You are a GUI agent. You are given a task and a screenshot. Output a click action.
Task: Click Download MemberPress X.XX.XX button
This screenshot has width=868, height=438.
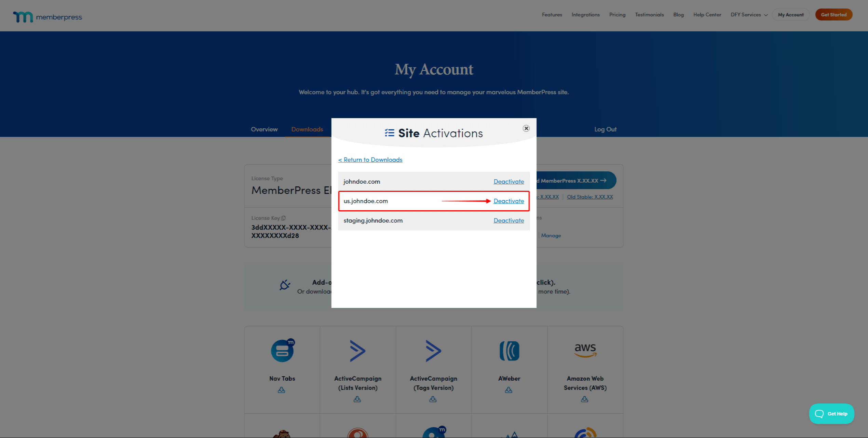pos(576,180)
